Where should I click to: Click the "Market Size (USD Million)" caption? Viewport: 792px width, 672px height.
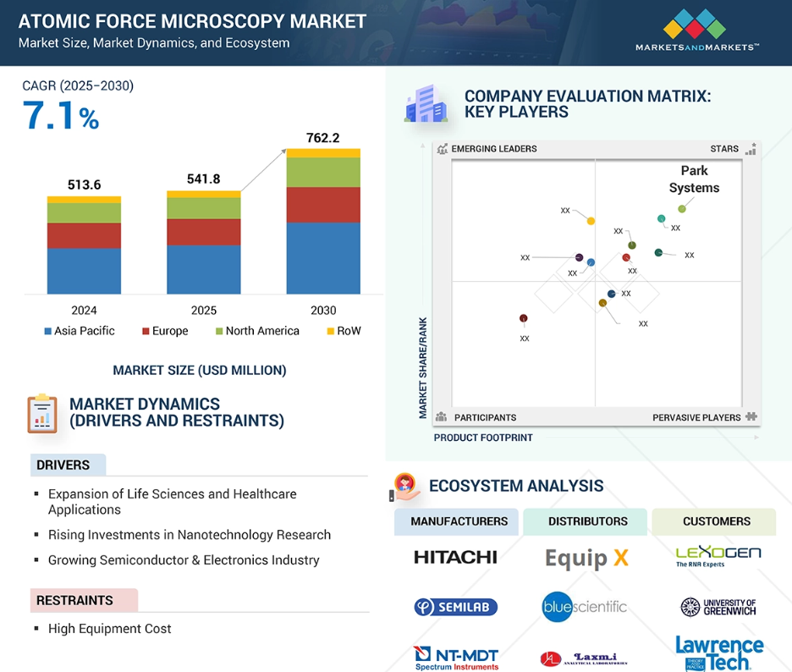[200, 371]
